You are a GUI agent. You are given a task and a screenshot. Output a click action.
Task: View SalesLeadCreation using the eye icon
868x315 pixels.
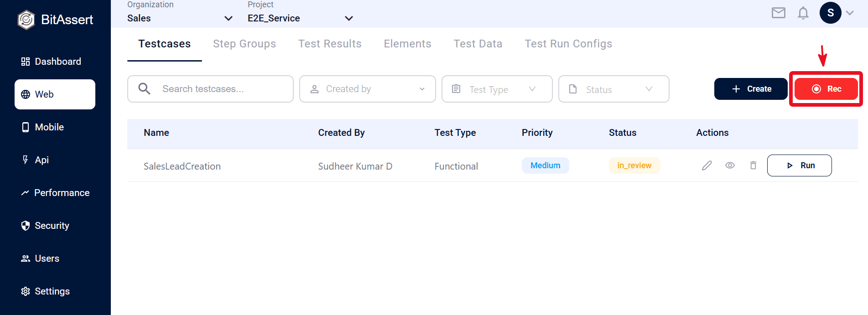tap(730, 165)
